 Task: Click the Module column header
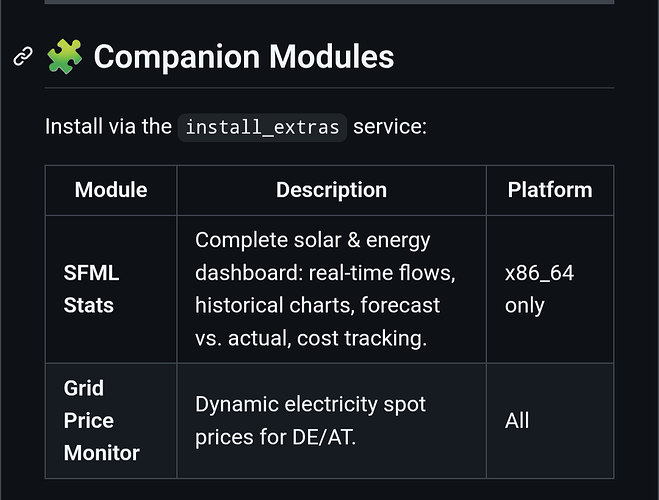pos(111,190)
